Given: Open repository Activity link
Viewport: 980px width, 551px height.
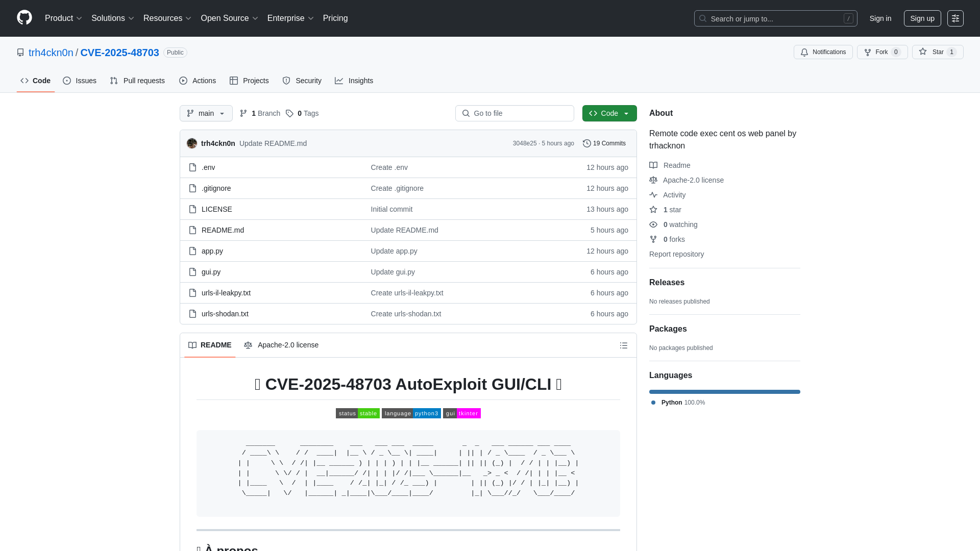Looking at the screenshot, I should coord(668,195).
